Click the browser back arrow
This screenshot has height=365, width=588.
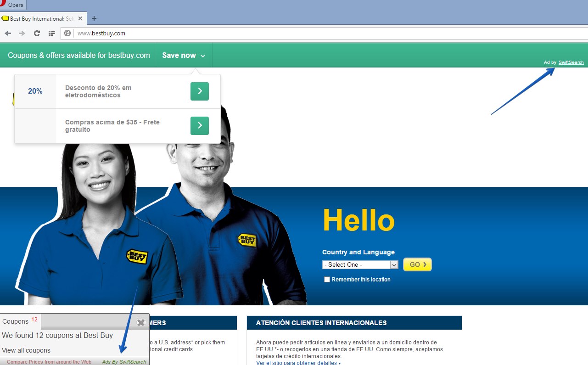tap(8, 33)
